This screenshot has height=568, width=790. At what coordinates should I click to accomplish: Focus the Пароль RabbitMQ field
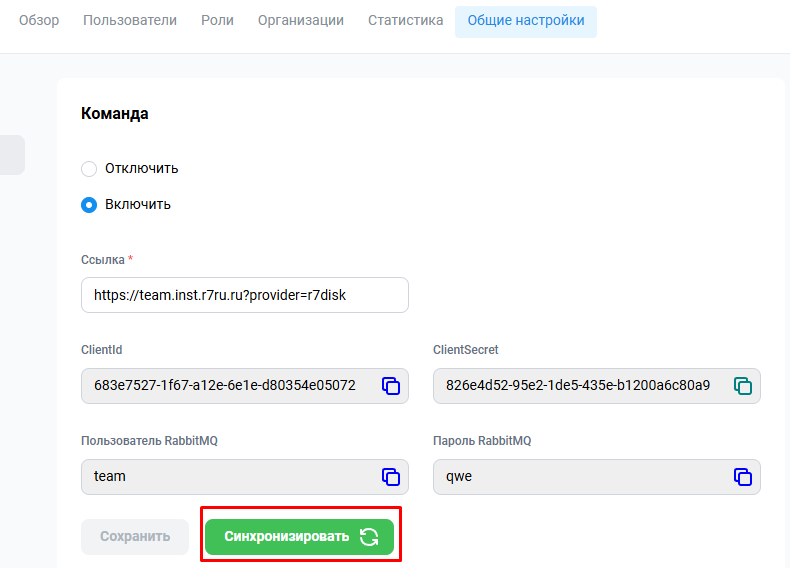(x=580, y=477)
